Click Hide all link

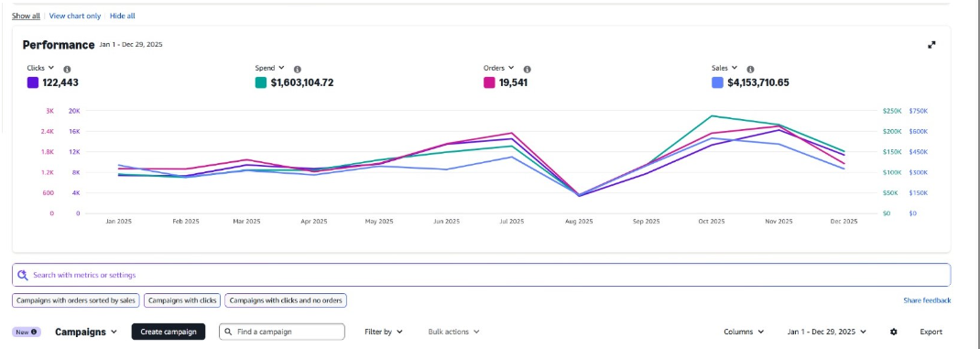point(123,16)
